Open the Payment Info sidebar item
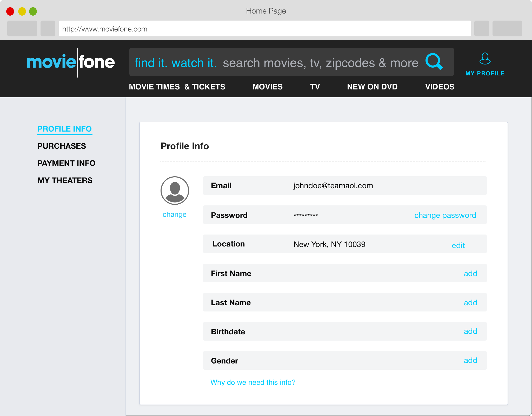The width and height of the screenshot is (532, 416). 66,163
